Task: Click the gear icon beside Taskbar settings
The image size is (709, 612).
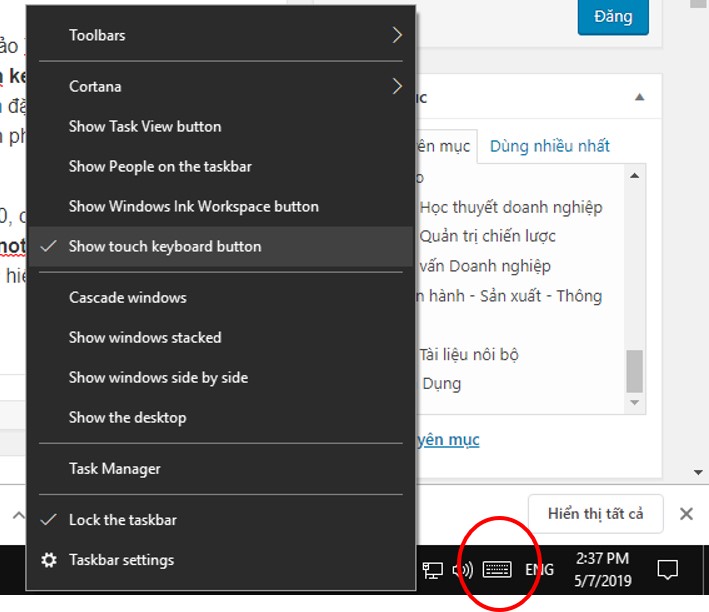Action: (x=49, y=560)
